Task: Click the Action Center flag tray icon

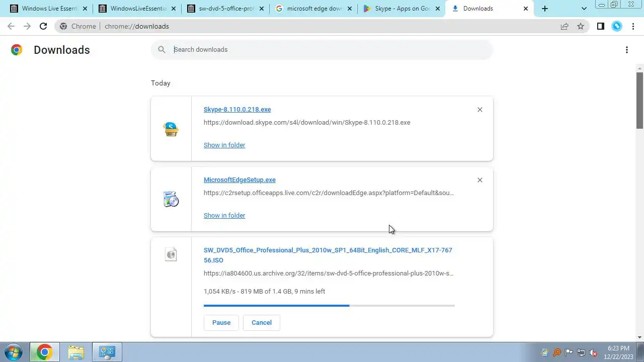Action: (x=569, y=352)
